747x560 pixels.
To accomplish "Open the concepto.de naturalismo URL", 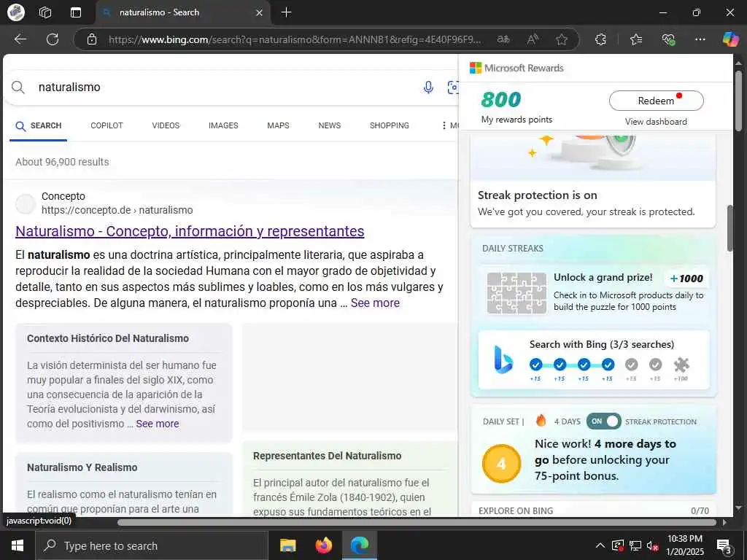I will (117, 210).
